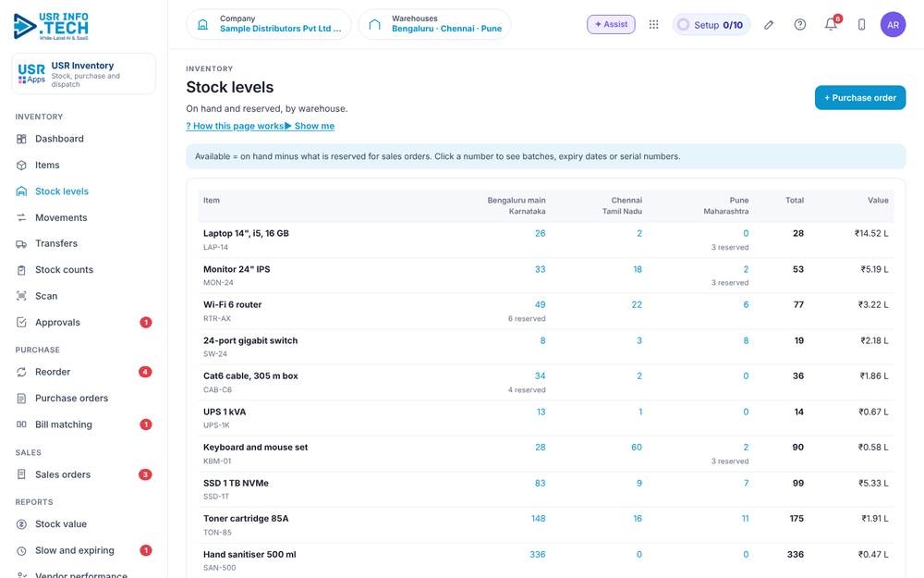
Task: Open notifications bell icon
Action: (x=831, y=24)
